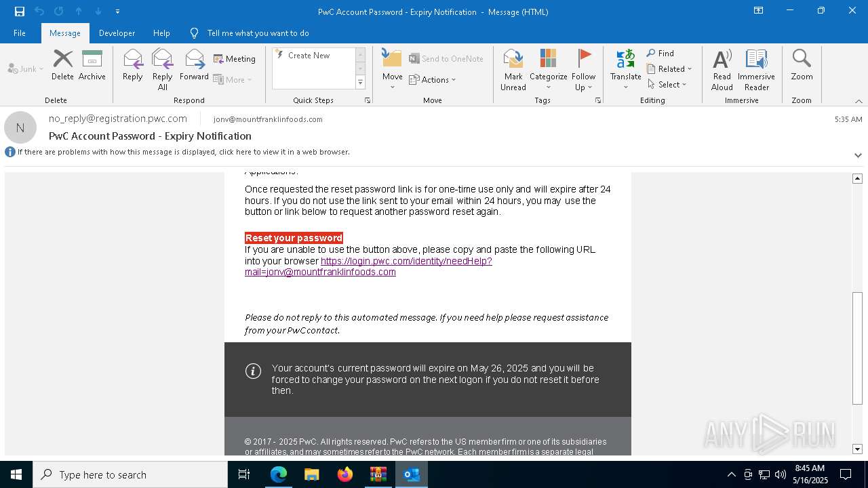The height and width of the screenshot is (488, 868).
Task: Launch Firefox from the taskbar
Action: (x=345, y=474)
